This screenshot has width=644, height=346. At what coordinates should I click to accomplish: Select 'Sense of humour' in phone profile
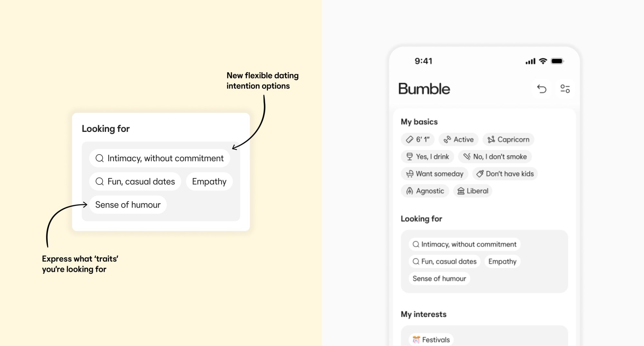[439, 279]
